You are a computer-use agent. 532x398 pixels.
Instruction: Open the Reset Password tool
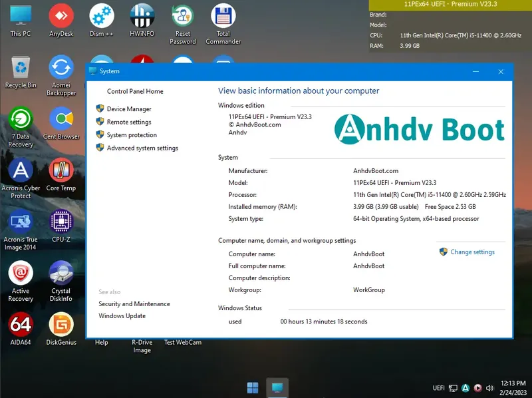(x=182, y=17)
